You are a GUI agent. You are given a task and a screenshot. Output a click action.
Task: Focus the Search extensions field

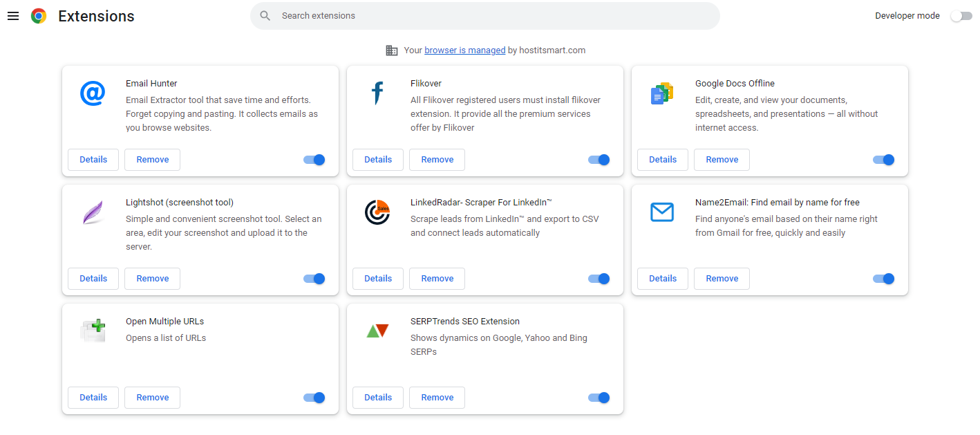point(485,16)
